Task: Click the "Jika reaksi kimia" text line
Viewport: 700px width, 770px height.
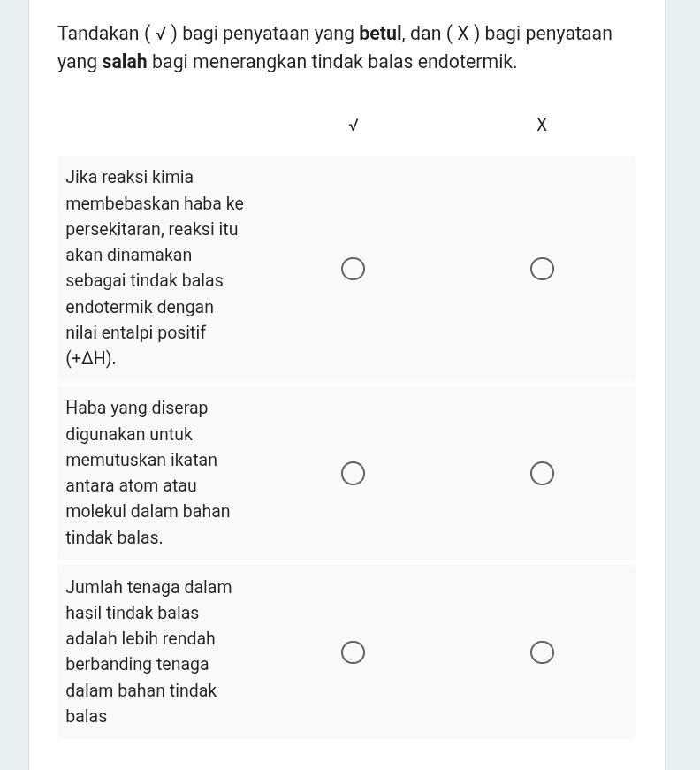Action: 129,177
